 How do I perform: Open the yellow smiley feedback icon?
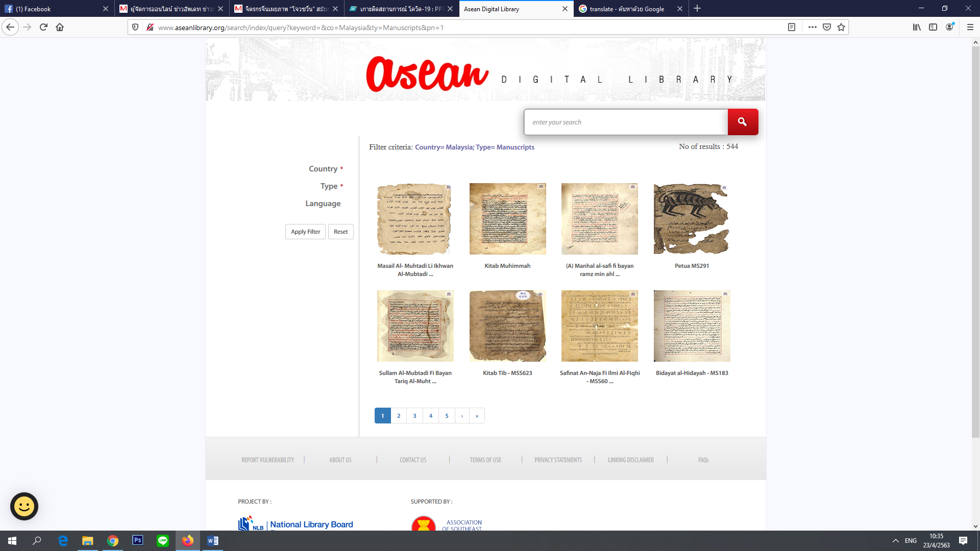click(x=24, y=506)
